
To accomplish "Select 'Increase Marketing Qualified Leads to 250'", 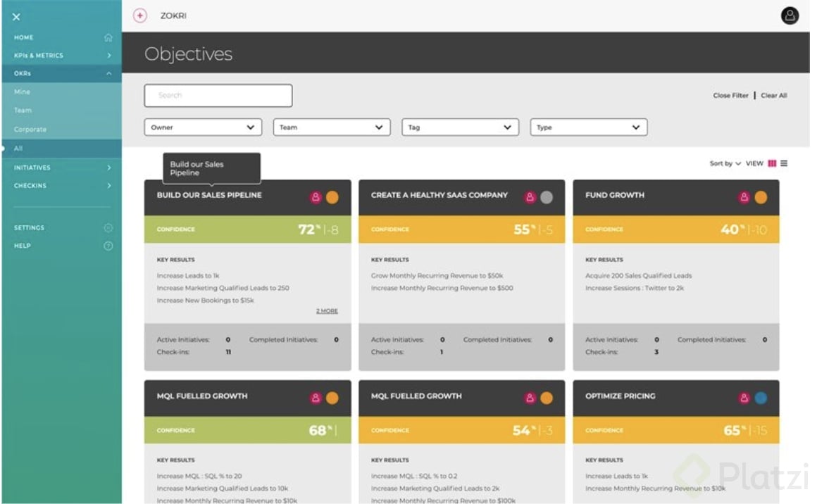I will (x=223, y=288).
